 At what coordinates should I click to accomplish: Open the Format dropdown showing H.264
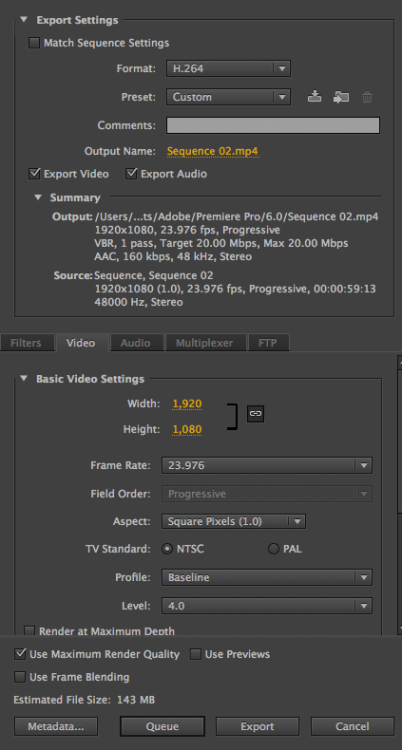pyautogui.click(x=228, y=68)
